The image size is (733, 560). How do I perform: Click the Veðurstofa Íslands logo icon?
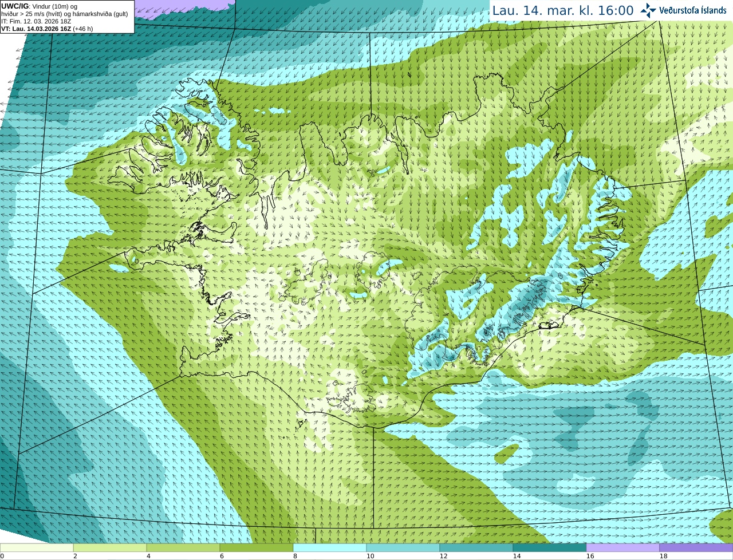648,10
